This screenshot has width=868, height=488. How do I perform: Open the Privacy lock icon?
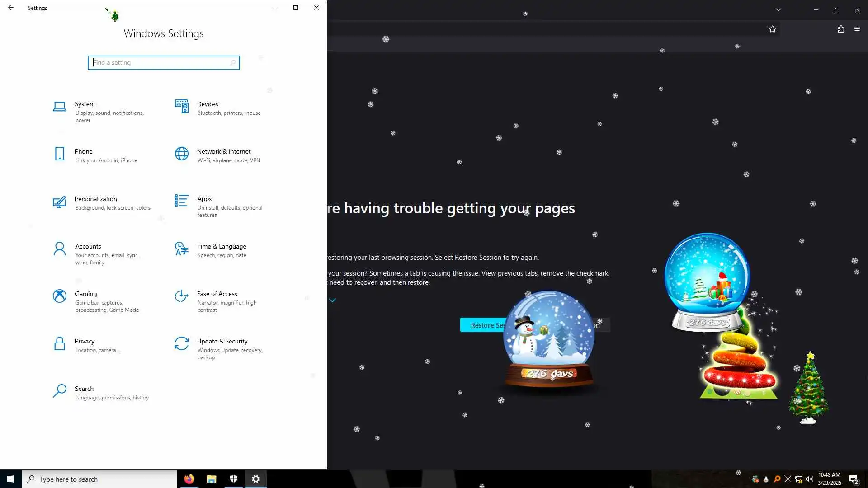(60, 344)
